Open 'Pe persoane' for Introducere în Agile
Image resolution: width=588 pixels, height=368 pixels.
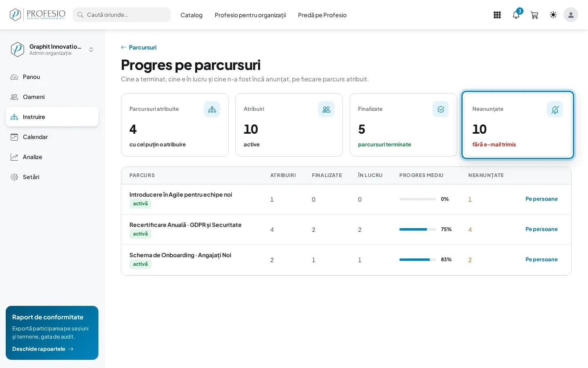[541, 199]
